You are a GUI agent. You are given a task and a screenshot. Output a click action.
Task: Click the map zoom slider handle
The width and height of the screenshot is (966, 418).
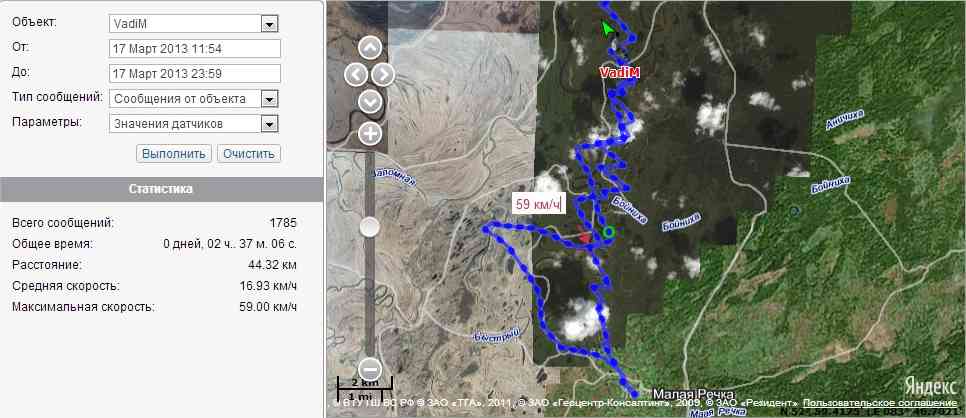coord(370,227)
